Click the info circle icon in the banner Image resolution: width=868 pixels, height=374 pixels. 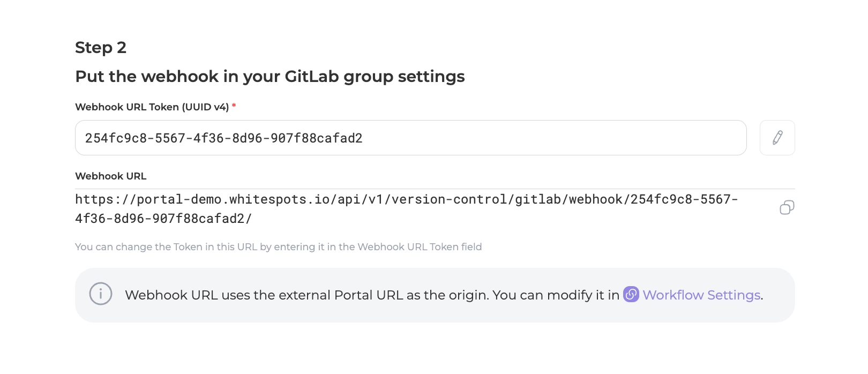101,294
